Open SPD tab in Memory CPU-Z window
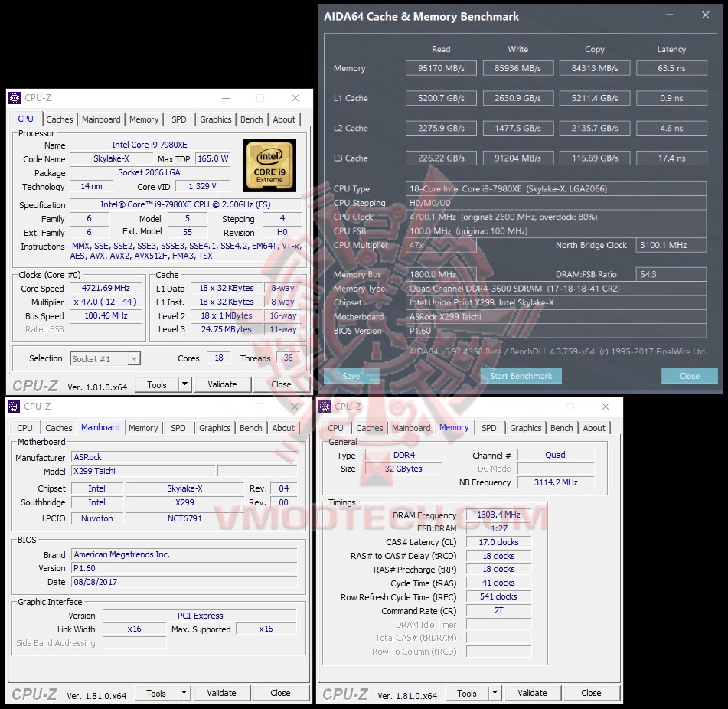The height and width of the screenshot is (709, 728). pos(488,428)
